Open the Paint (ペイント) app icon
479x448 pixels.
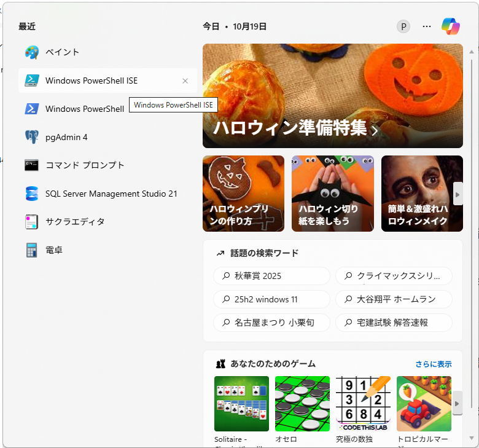click(32, 52)
